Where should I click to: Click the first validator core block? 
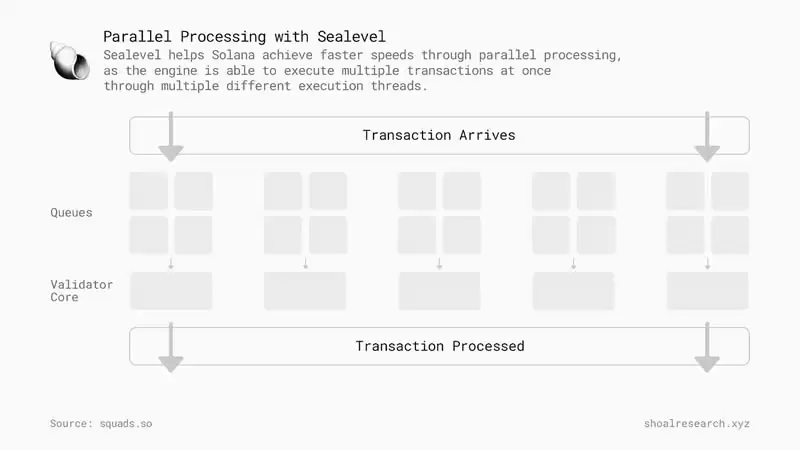click(171, 291)
